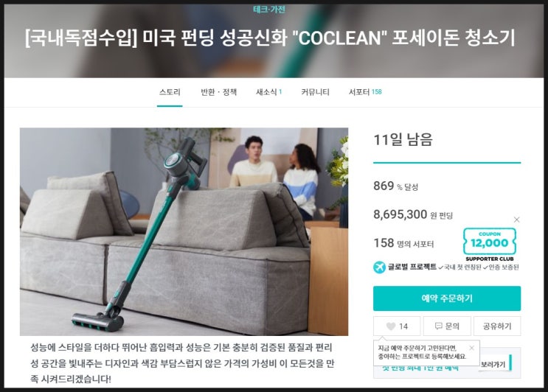
Task: Click the speech bubble inquiry icon next to 문의
Action: [x=439, y=326]
